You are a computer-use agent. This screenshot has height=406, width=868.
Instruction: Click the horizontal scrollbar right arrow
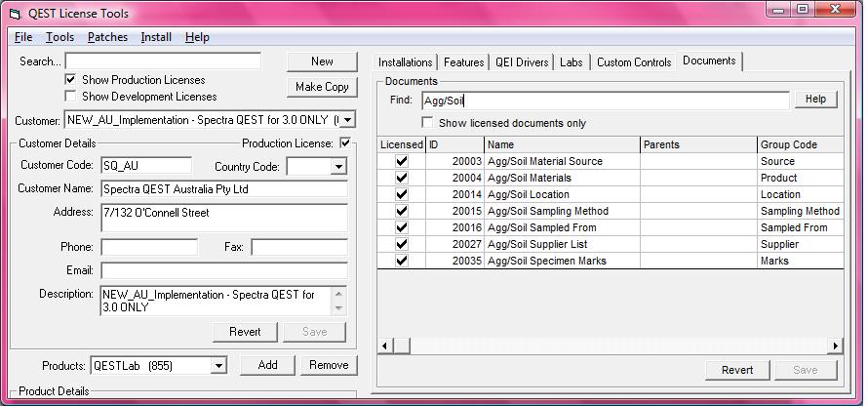click(x=835, y=345)
